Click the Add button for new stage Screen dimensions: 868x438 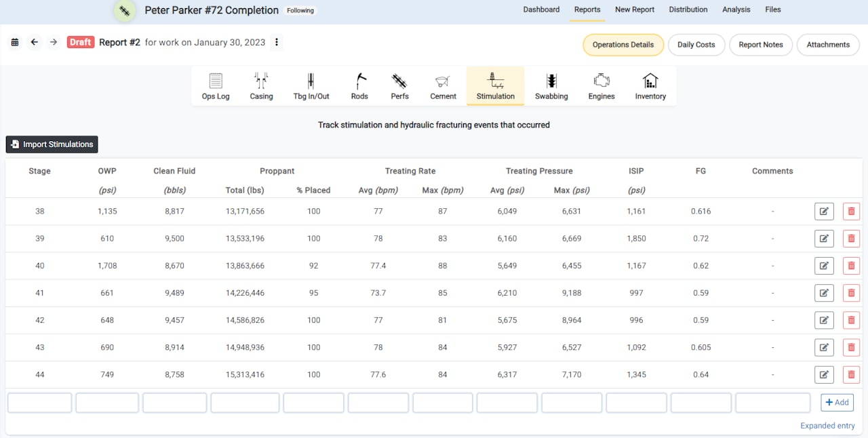(x=837, y=402)
